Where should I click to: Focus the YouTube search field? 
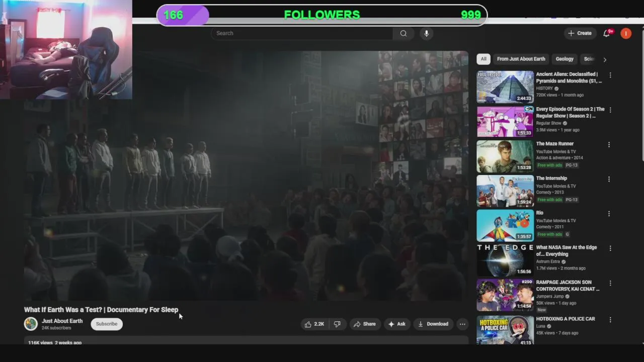coord(302,33)
